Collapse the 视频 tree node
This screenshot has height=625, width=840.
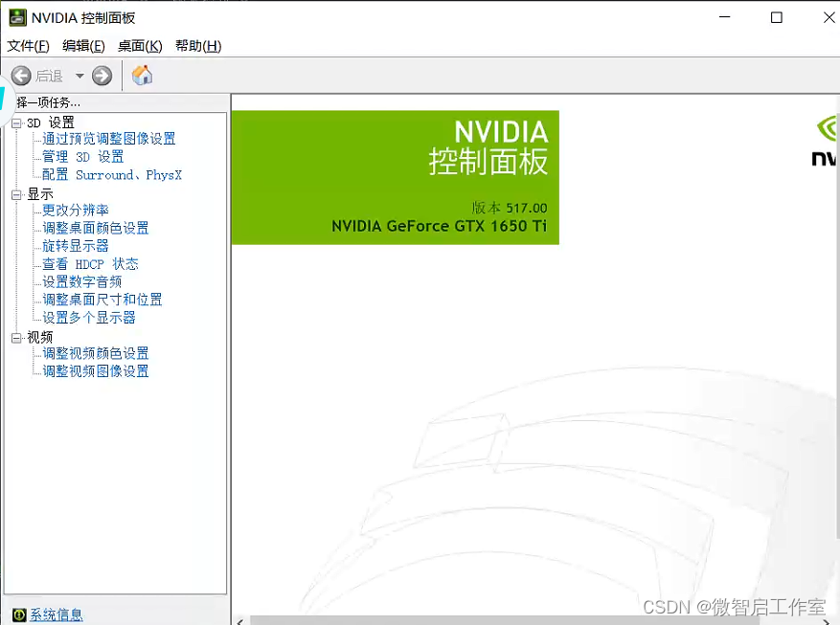click(x=16, y=338)
